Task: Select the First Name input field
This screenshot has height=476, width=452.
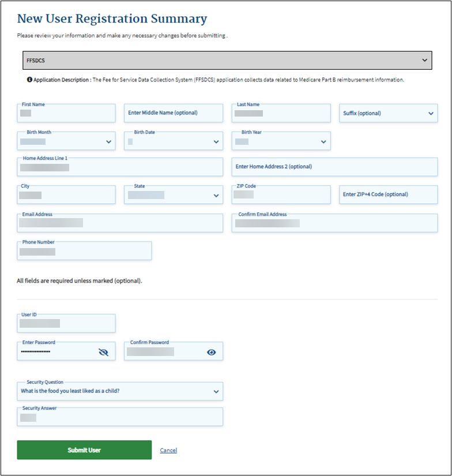Action: click(x=66, y=114)
